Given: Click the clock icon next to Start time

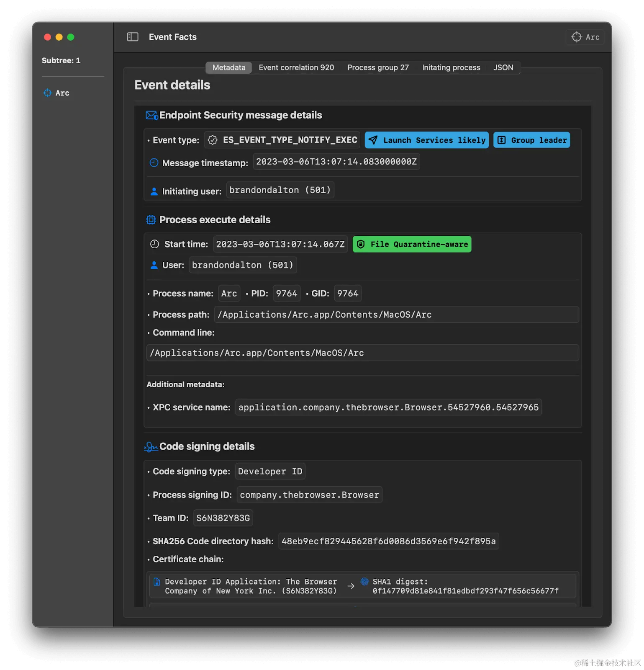Looking at the screenshot, I should tap(154, 244).
